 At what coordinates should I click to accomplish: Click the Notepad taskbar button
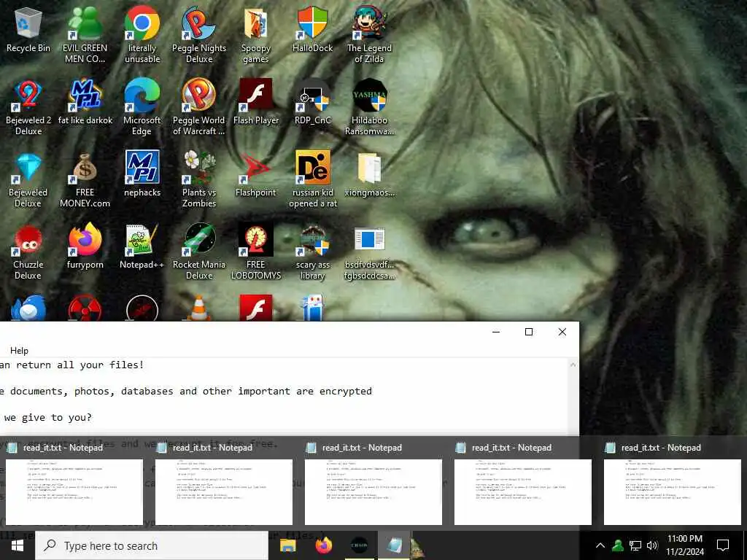pyautogui.click(x=394, y=545)
